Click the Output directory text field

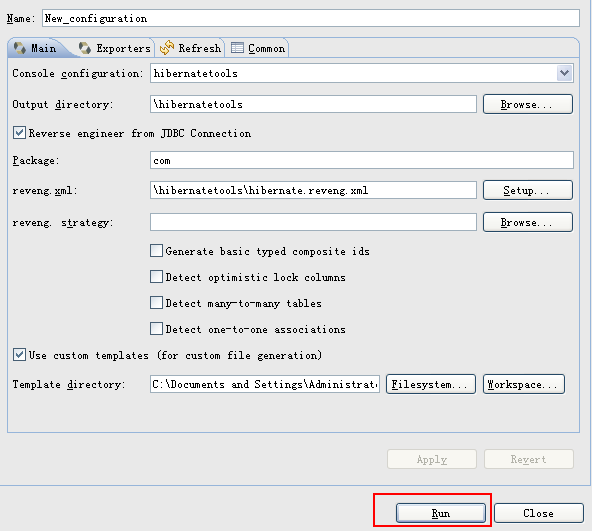click(x=313, y=104)
